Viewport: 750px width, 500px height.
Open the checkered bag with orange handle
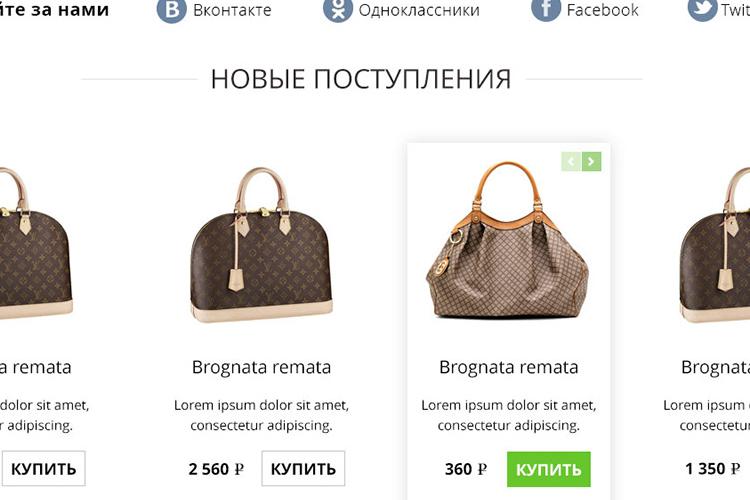tap(507, 240)
